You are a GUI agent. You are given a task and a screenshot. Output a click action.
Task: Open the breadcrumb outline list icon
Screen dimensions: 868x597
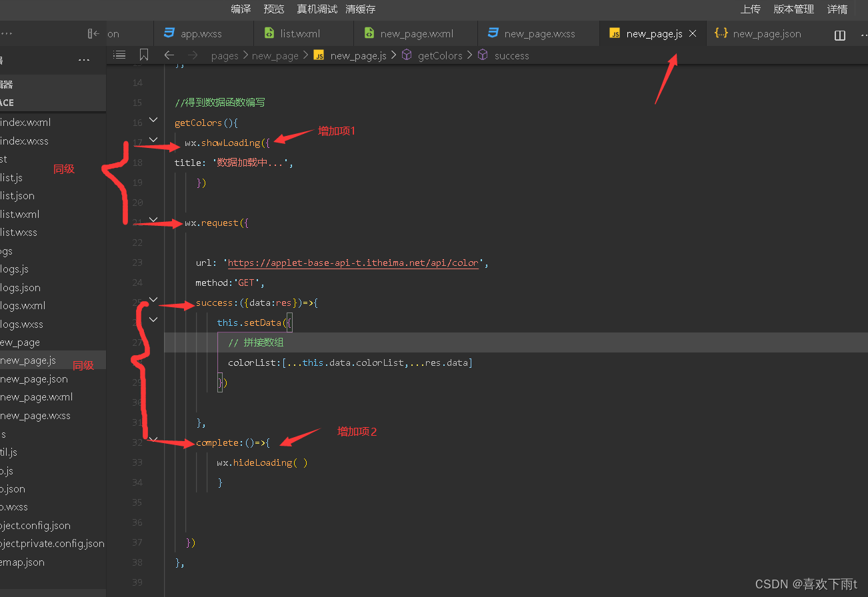119,55
